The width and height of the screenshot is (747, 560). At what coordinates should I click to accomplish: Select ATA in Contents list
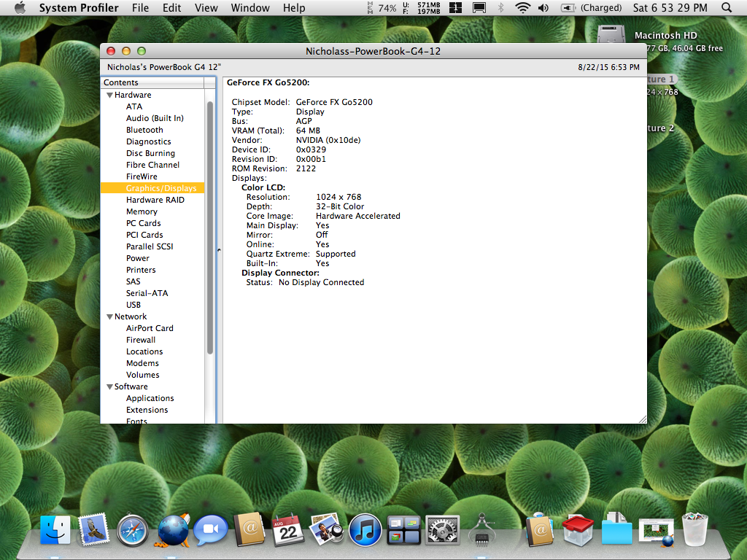[x=134, y=106]
